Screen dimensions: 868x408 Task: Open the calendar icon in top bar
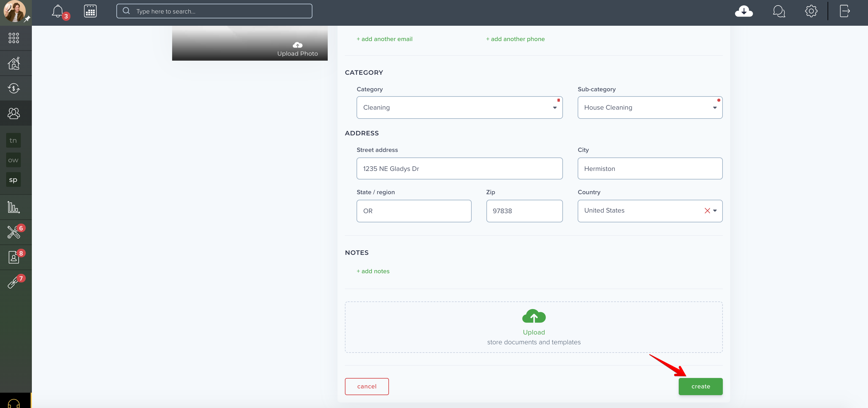tap(90, 11)
